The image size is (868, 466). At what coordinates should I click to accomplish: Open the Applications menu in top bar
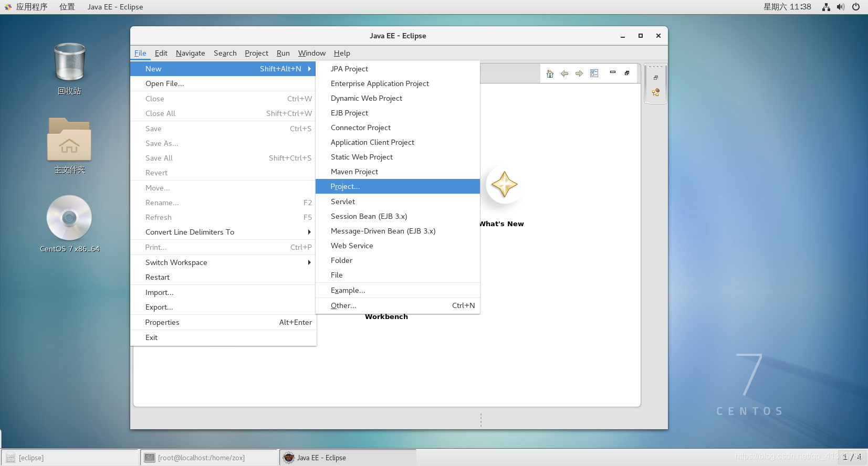click(x=26, y=7)
